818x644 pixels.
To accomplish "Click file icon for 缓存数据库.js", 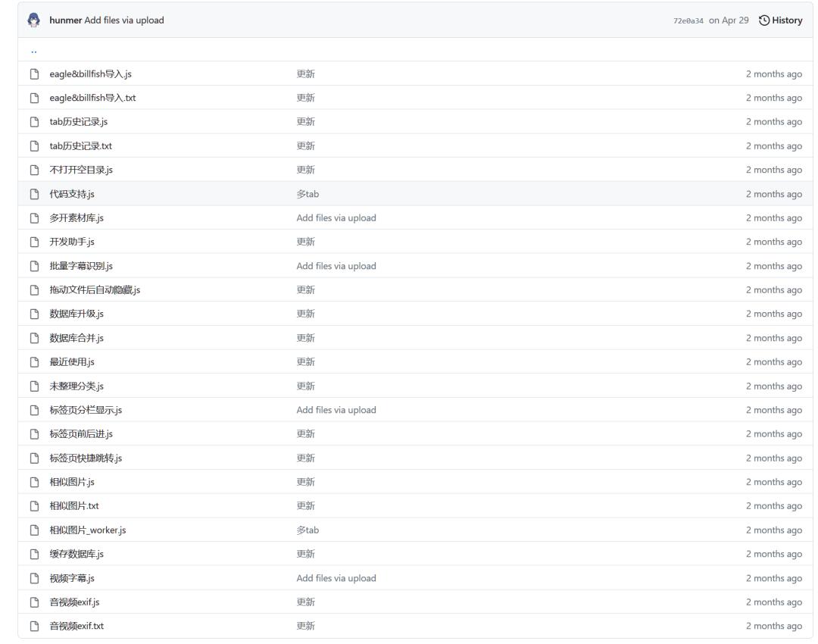I will tap(34, 555).
